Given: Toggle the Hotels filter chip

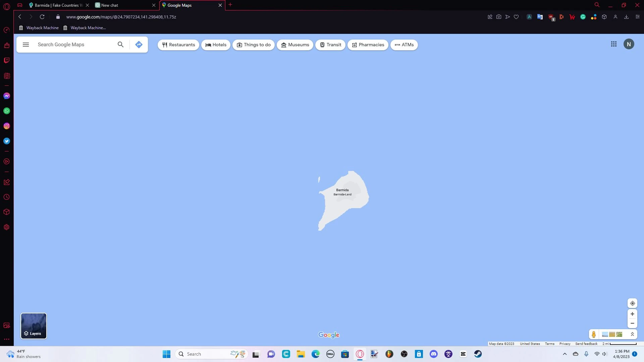Looking at the screenshot, I should pos(216,45).
